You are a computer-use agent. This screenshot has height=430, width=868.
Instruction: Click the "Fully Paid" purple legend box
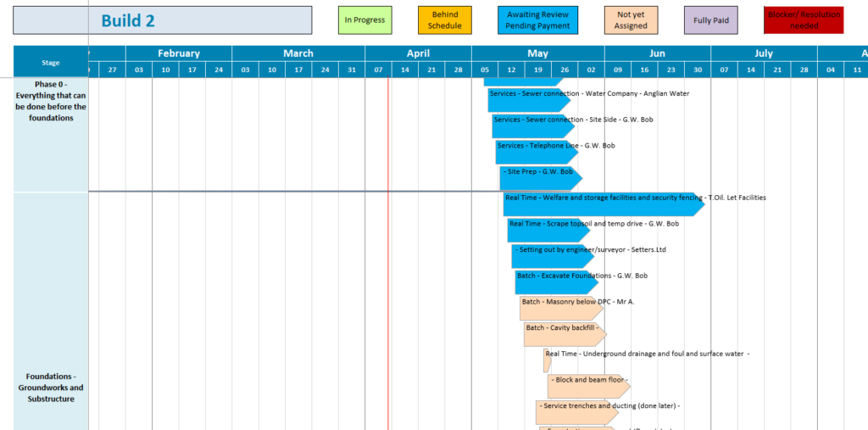tap(710, 20)
